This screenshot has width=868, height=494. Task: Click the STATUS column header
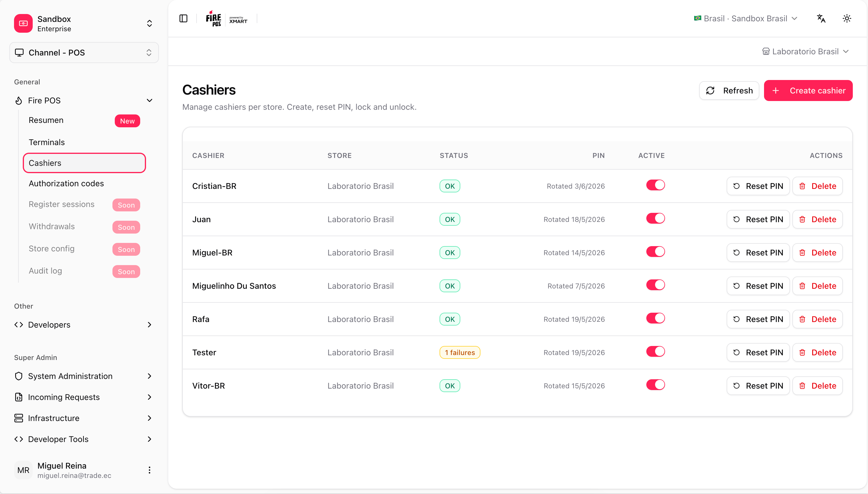coord(454,155)
